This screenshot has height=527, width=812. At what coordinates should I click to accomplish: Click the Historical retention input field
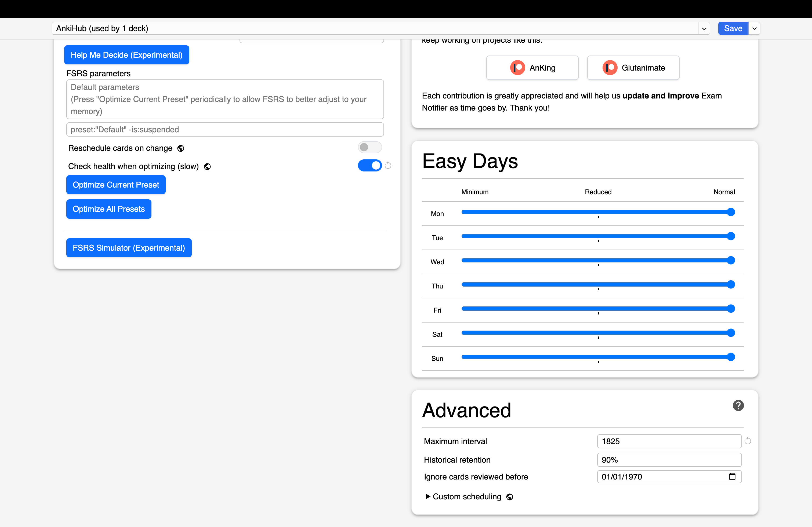point(669,460)
